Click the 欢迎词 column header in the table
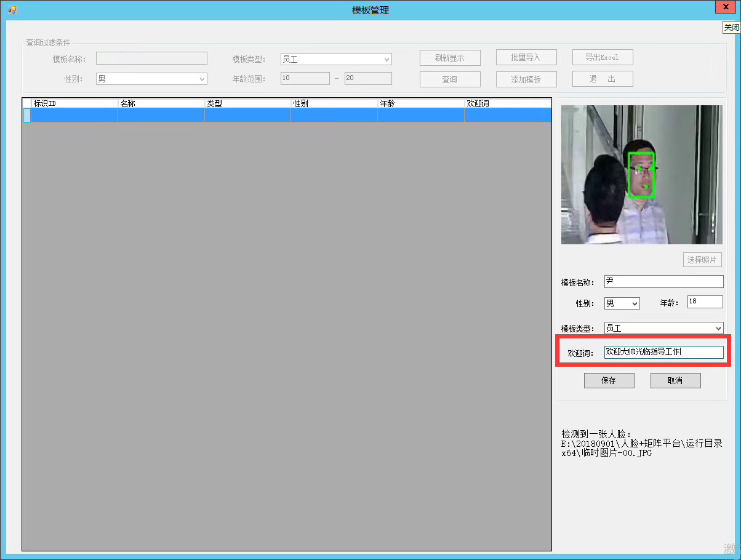741x560 pixels. point(507,103)
